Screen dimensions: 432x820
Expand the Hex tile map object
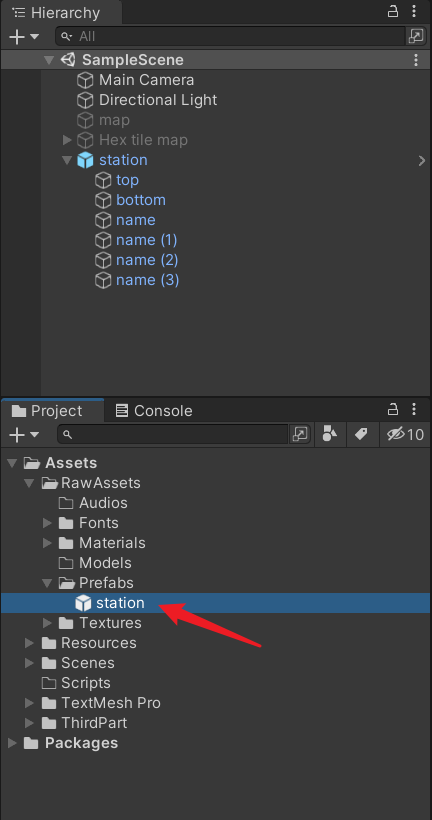(x=67, y=140)
